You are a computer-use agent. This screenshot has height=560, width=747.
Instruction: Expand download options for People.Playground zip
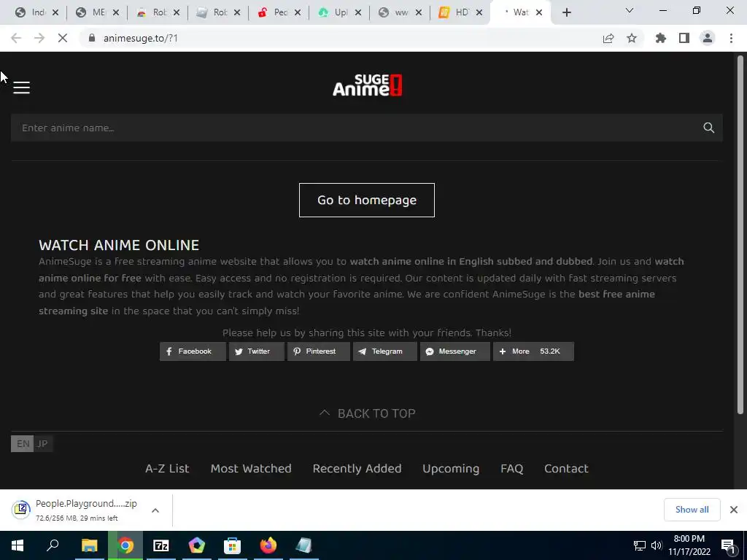(x=155, y=510)
